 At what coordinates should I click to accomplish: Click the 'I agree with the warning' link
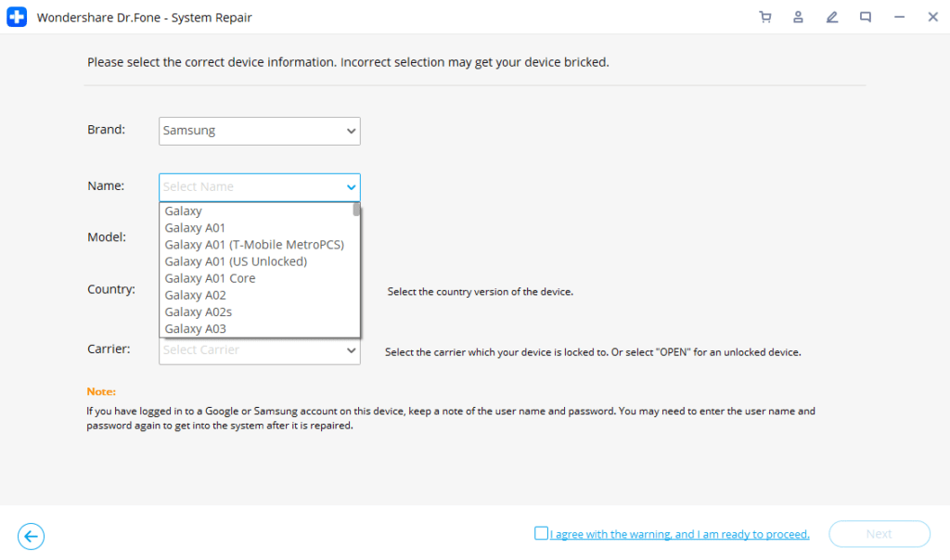679,534
